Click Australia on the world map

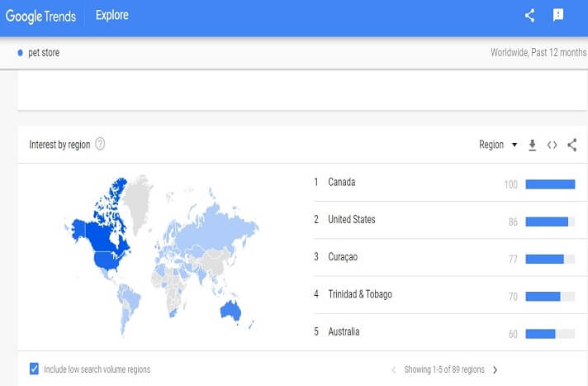coord(231,309)
